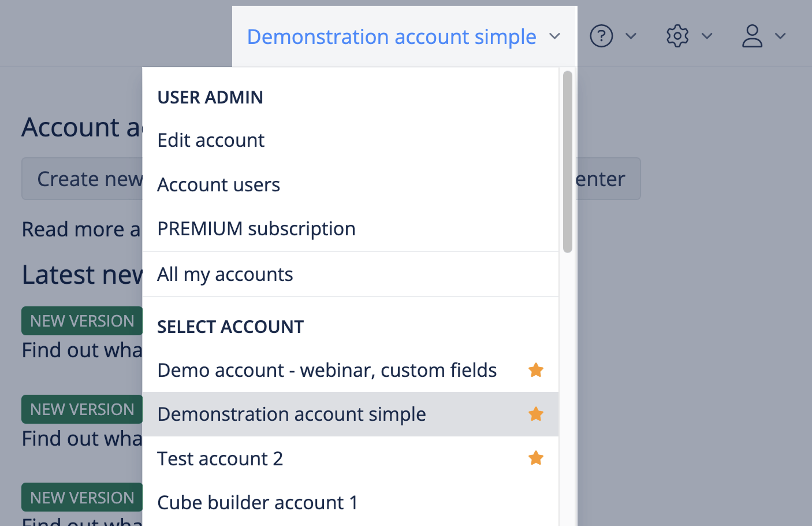This screenshot has height=526, width=812.
Task: Open PREMIUM subscription
Action: (256, 228)
